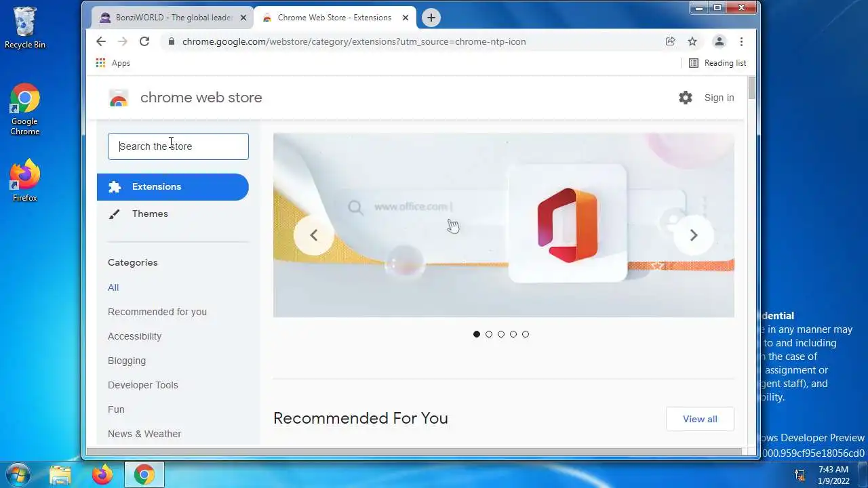Bookmark this page with the star icon
This screenshot has width=868, height=488.
coord(692,41)
